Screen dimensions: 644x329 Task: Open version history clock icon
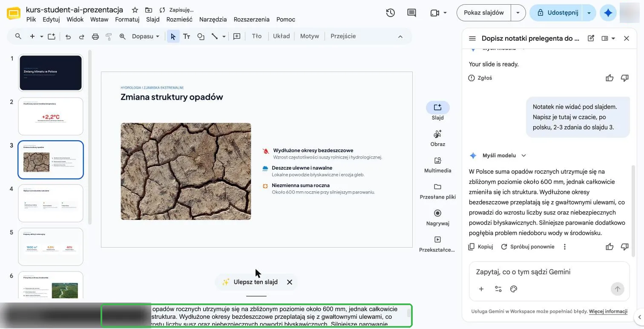(x=391, y=13)
